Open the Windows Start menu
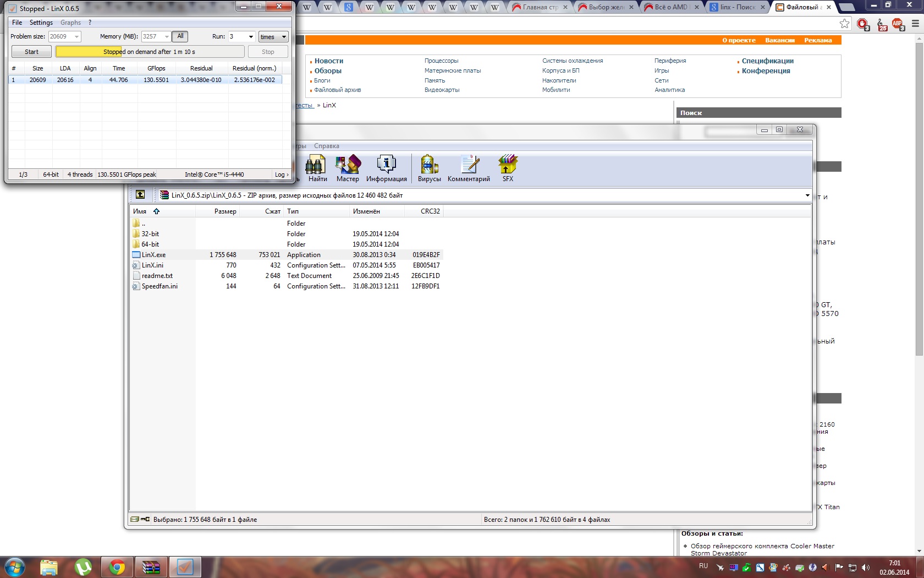Screen dimensions: 924x578 coord(15,566)
